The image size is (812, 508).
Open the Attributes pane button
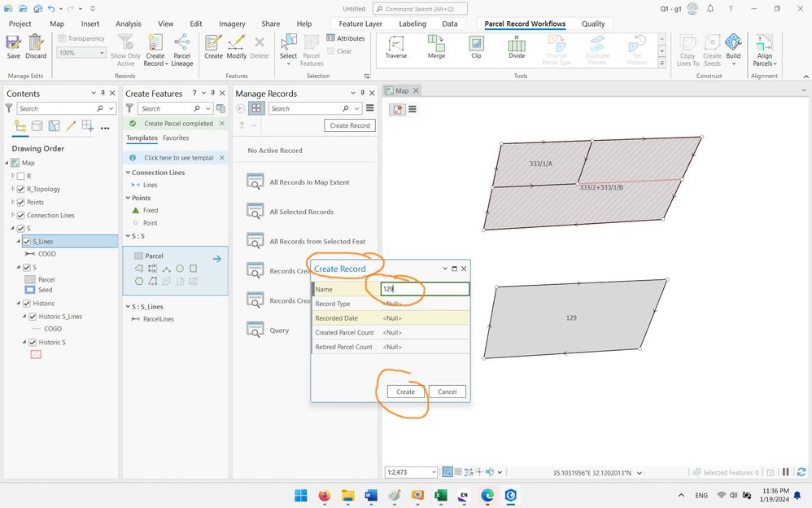346,38
